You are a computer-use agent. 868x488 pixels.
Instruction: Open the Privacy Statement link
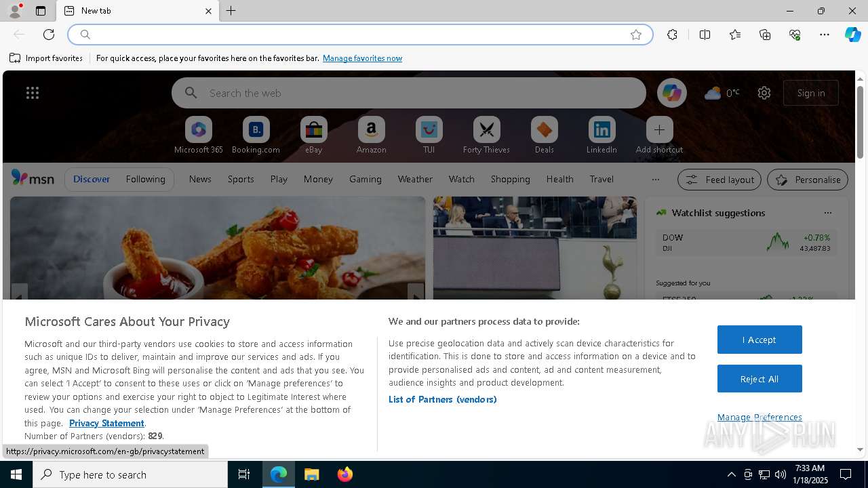106,423
